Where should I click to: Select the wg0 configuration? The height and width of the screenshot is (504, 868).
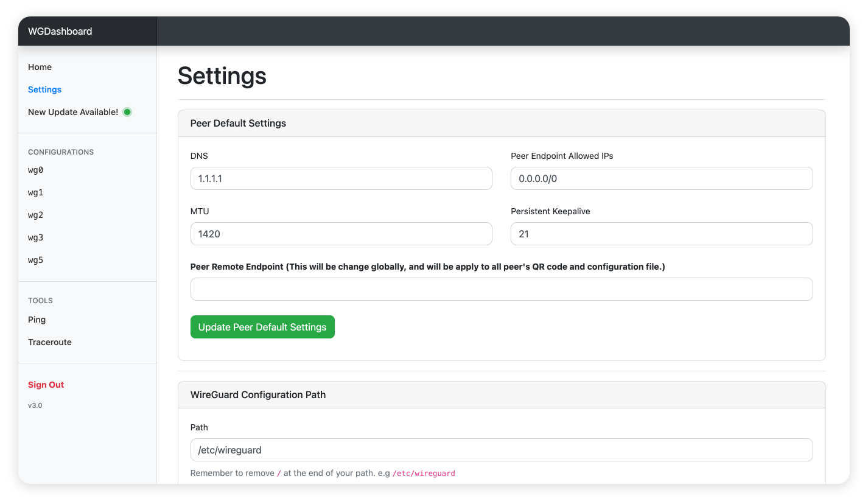35,170
